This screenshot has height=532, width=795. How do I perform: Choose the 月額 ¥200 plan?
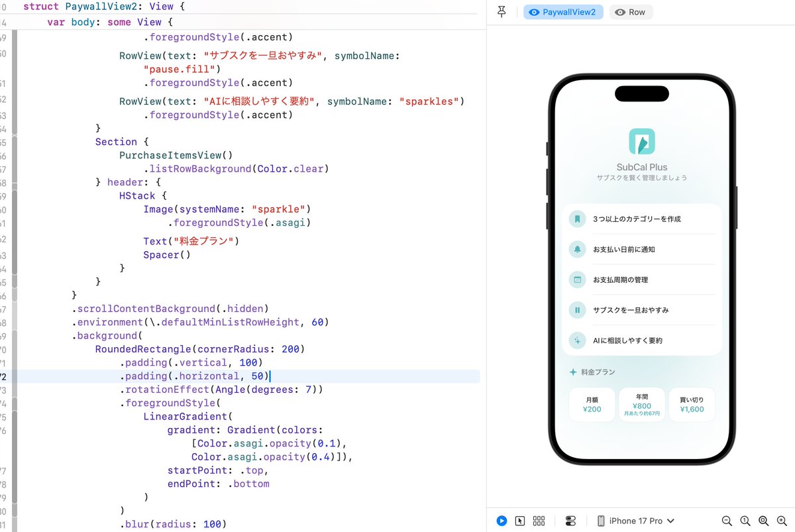click(592, 405)
